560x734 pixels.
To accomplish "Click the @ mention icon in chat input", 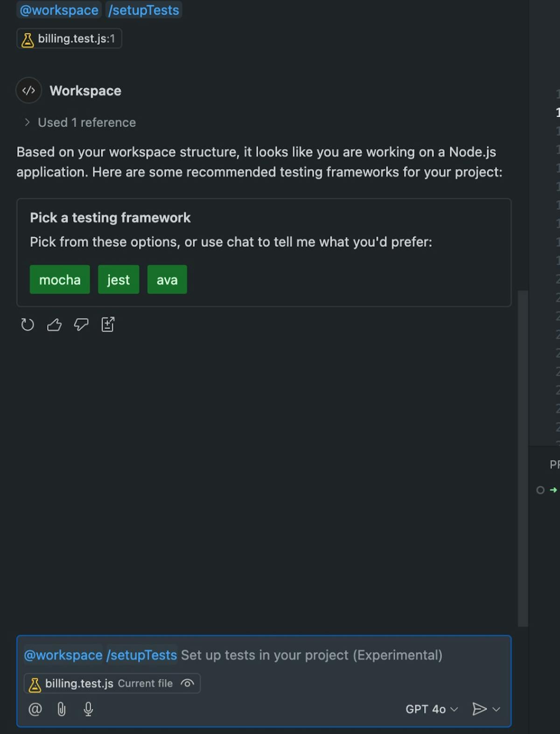I will point(35,709).
